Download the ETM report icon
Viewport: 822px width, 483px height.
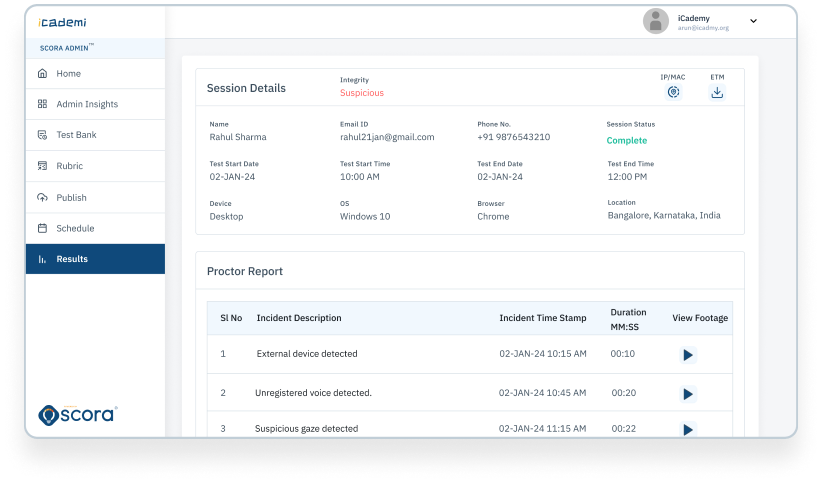point(717,92)
